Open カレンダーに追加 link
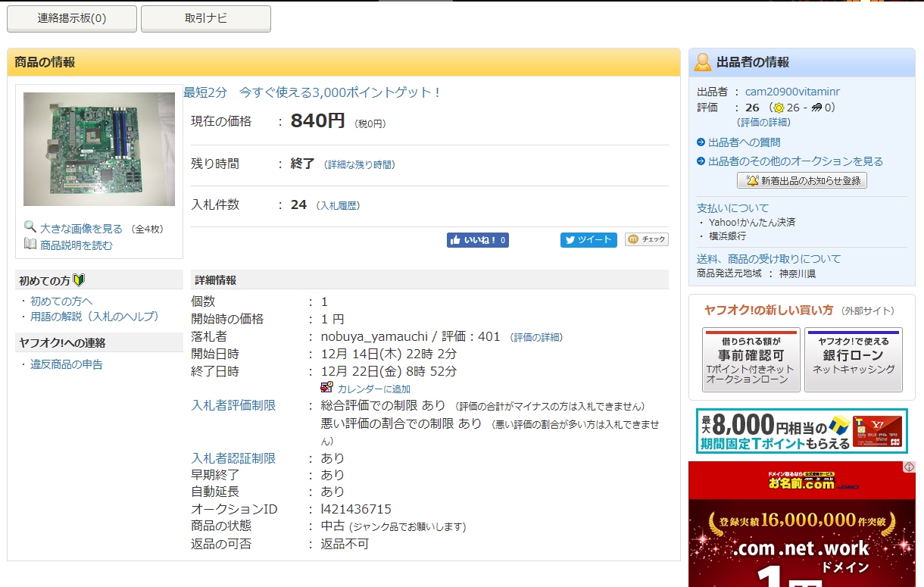This screenshot has width=924, height=587. [x=374, y=389]
